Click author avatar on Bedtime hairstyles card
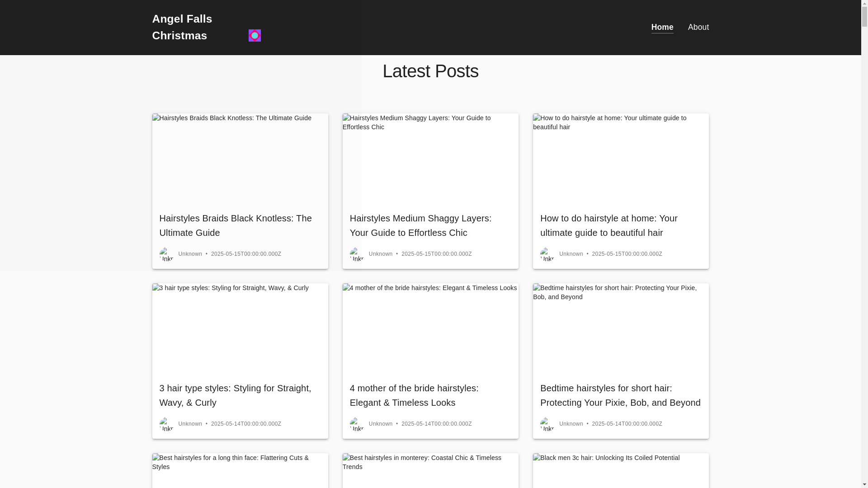Image resolution: width=868 pixels, height=488 pixels. point(547,424)
